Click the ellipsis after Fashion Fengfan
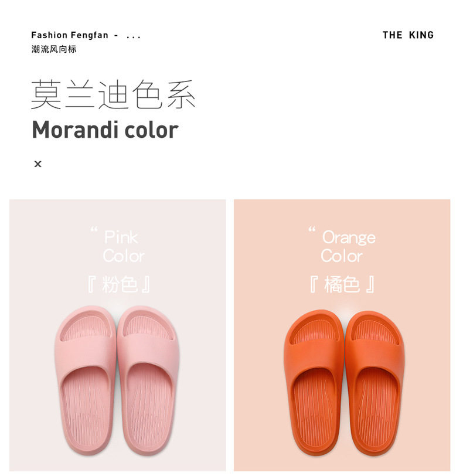Image resolution: width=463 pixels, height=476 pixels. point(134,35)
